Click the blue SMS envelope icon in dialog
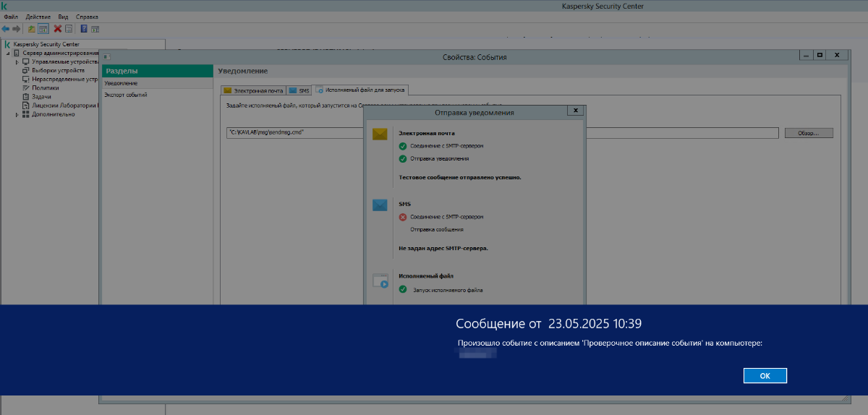The width and height of the screenshot is (868, 415). point(380,205)
